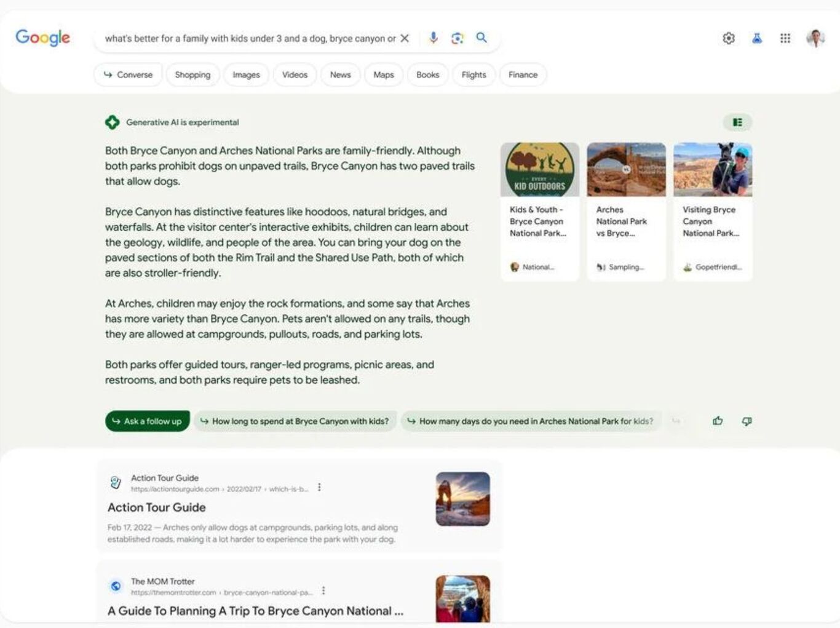This screenshot has height=628, width=840.
Task: Switch to the Images tab
Action: coord(246,75)
